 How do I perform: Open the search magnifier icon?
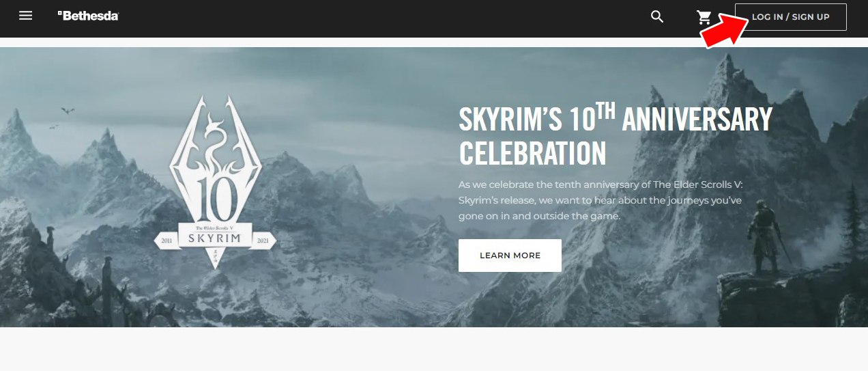coord(657,16)
